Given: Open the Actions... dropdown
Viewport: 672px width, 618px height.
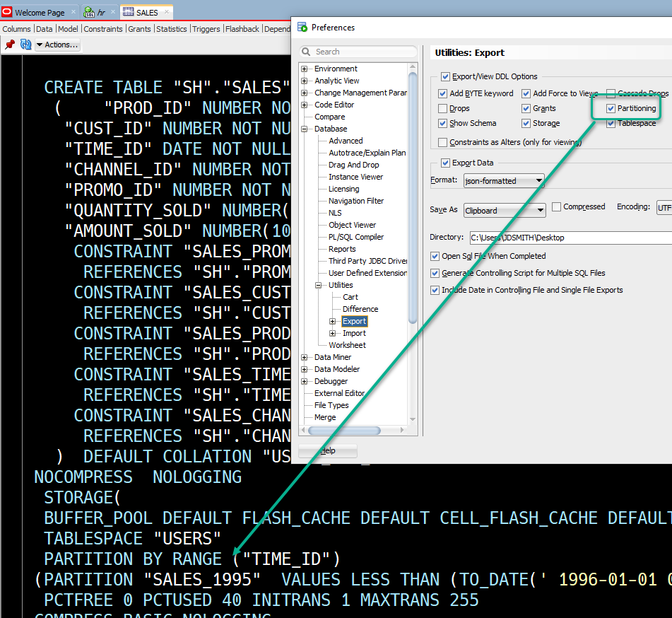Looking at the screenshot, I should [57, 45].
